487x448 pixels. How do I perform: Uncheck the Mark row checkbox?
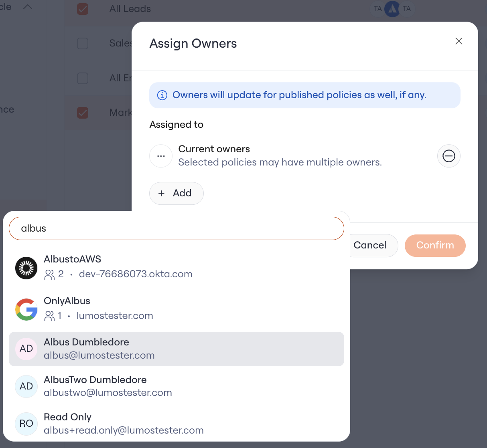83,113
